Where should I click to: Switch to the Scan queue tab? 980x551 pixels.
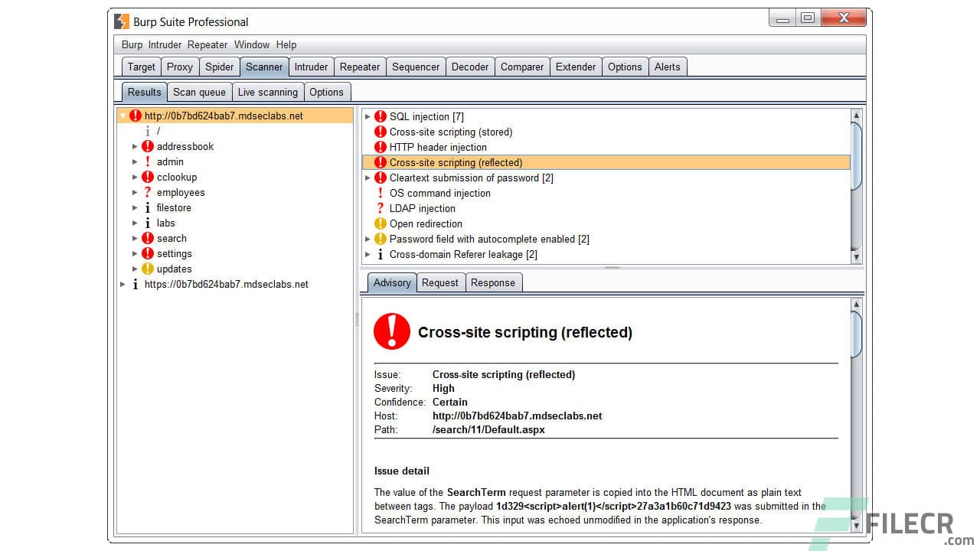[199, 92]
